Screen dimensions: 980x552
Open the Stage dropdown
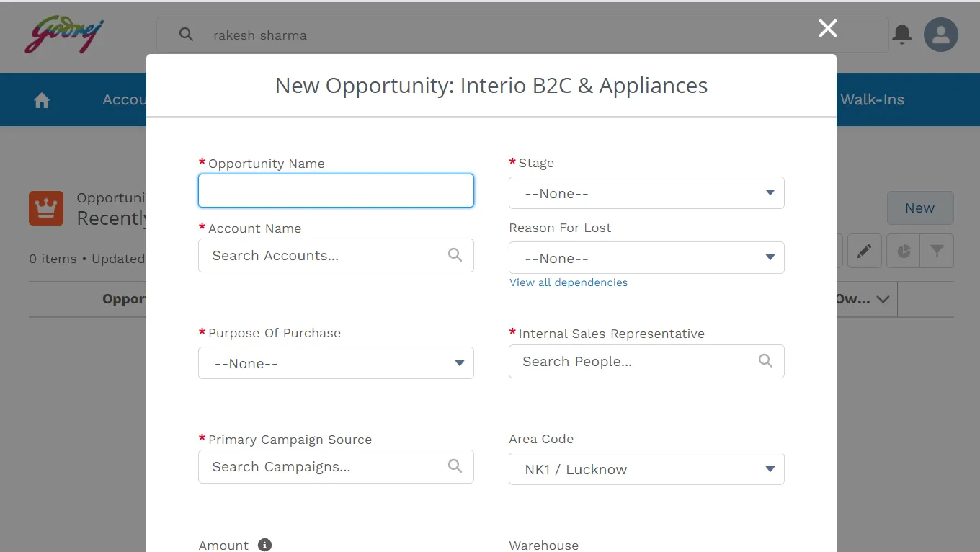coord(646,193)
